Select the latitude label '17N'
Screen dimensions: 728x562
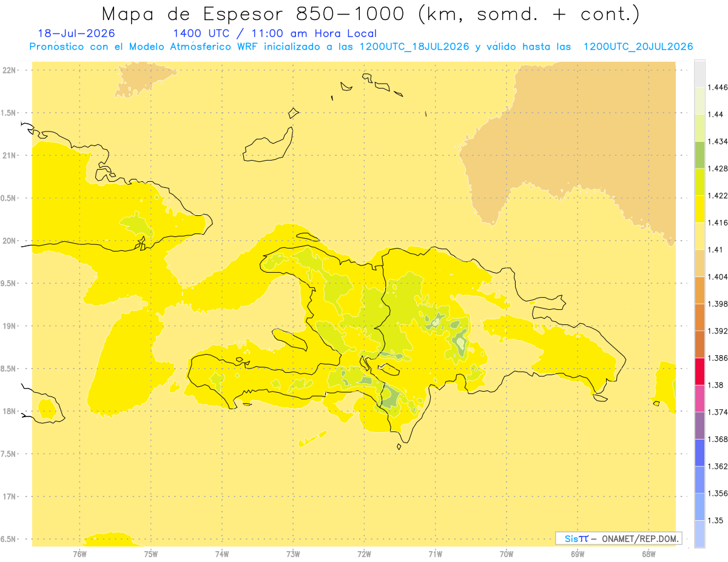click(x=9, y=497)
